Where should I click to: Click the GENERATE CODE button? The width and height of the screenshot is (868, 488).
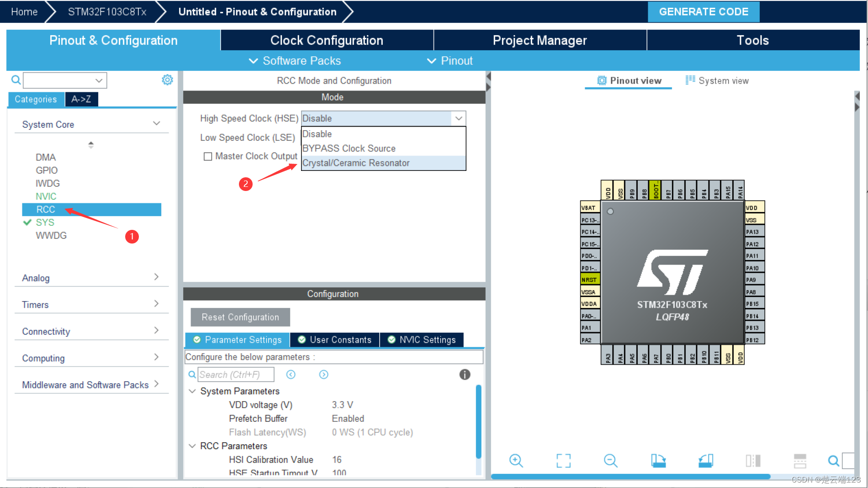[704, 12]
